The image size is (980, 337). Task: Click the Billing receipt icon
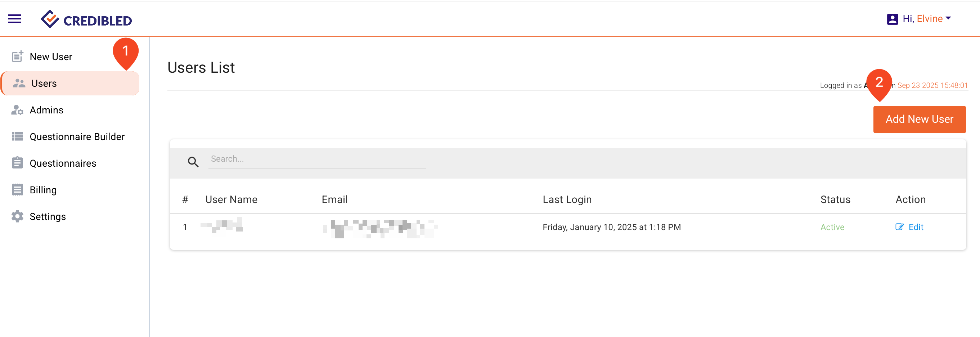tap(17, 190)
